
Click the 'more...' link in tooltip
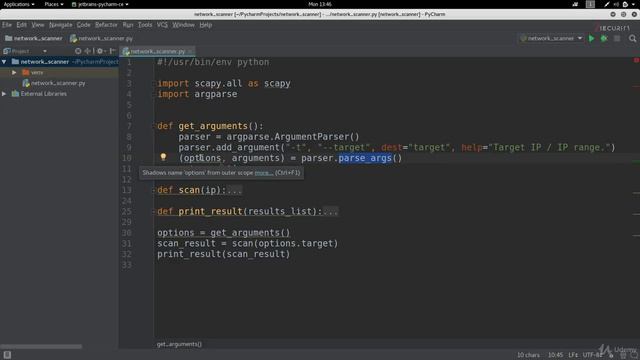click(264, 173)
